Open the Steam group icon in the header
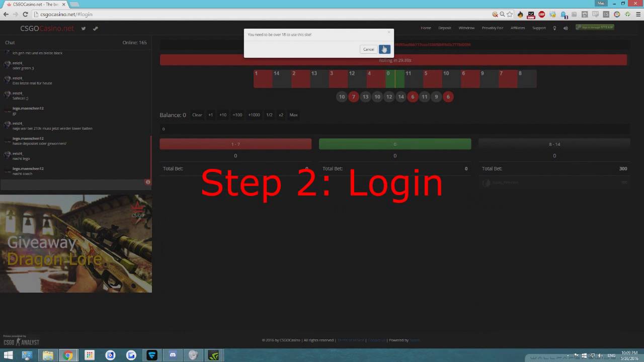 tap(95, 28)
